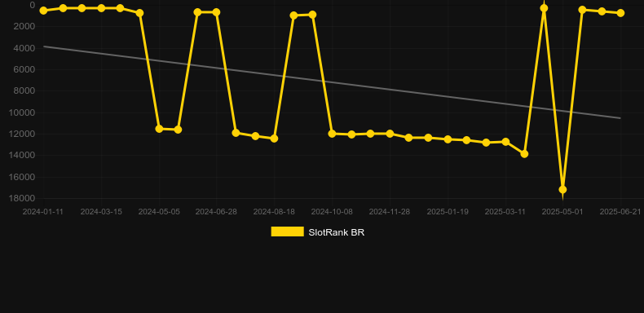The width and height of the screenshot is (644, 313).
Task: Click the gray trendline
Action: (332, 82)
